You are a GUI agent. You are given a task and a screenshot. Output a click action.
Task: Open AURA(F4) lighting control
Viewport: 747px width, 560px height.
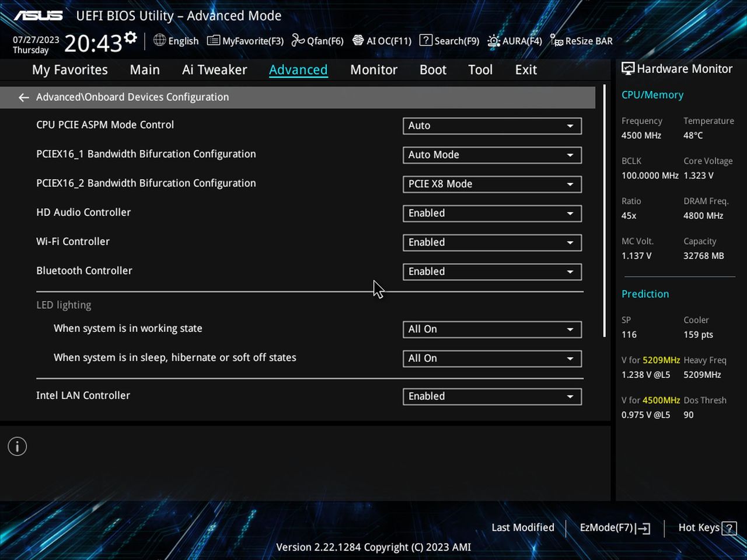click(515, 41)
